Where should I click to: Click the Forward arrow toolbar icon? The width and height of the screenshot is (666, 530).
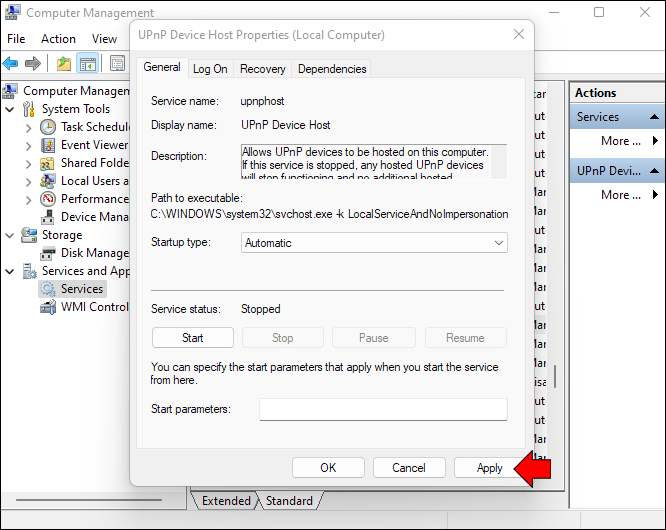(x=33, y=64)
